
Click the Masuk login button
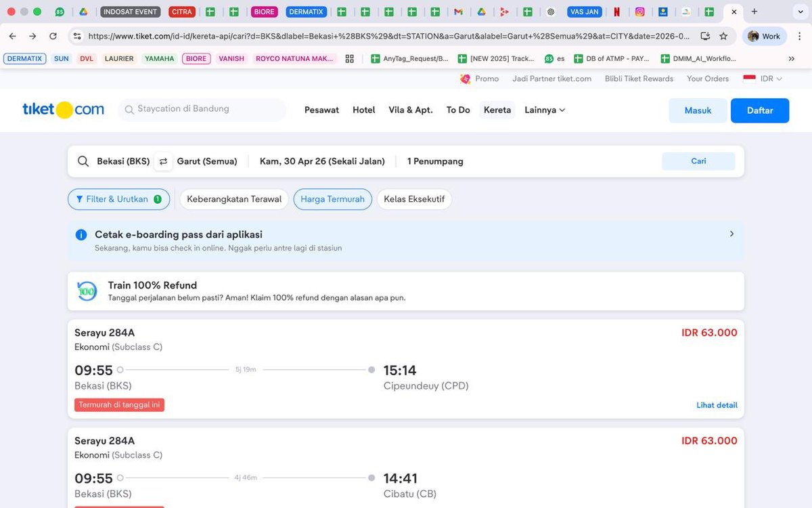698,110
